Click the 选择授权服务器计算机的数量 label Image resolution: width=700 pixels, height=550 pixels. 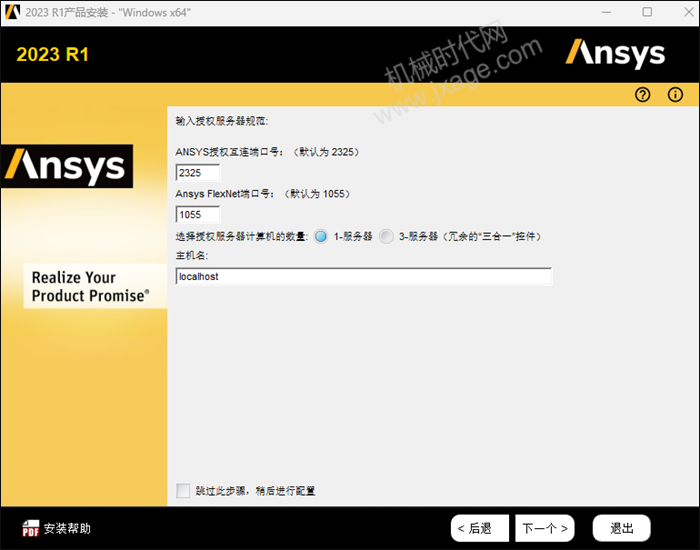coord(242,236)
